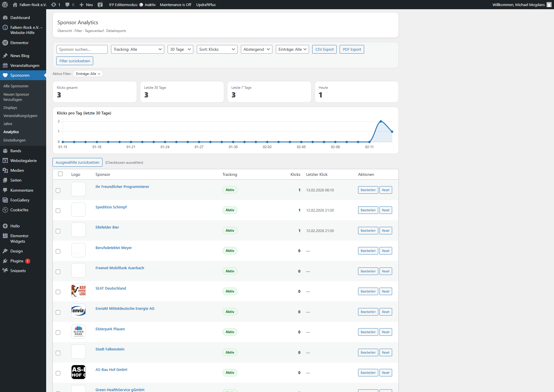This screenshot has width=554, height=392.
Task: Toggle the select-all checkbox in table header
Action: click(60, 174)
